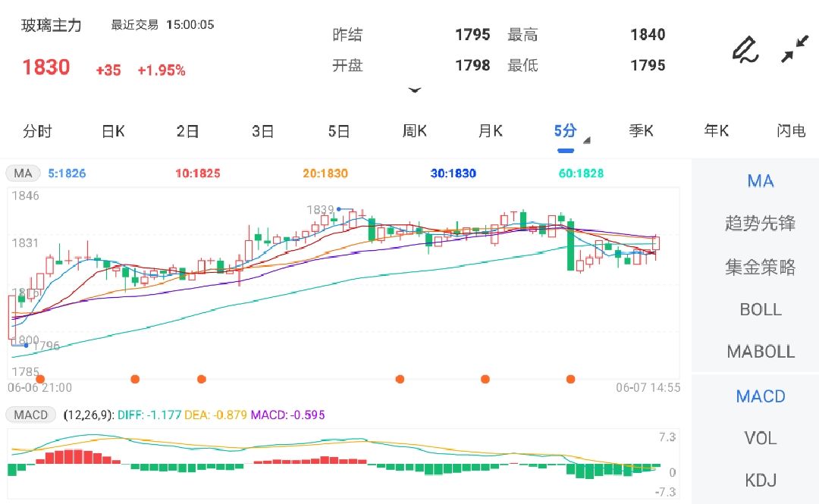Click the first orange event dot on timeline
Screen dimensions: 819x504
(40, 379)
